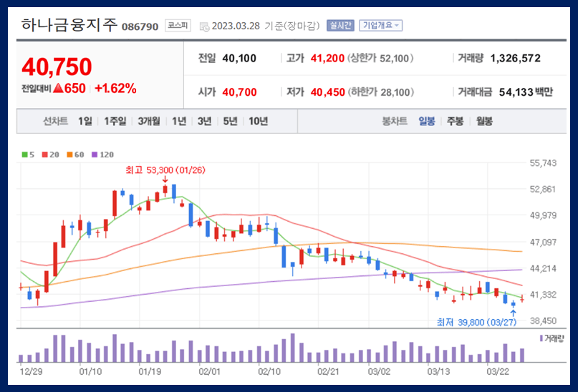
Task: Click the 02/01 date axis label
Action: point(209,371)
